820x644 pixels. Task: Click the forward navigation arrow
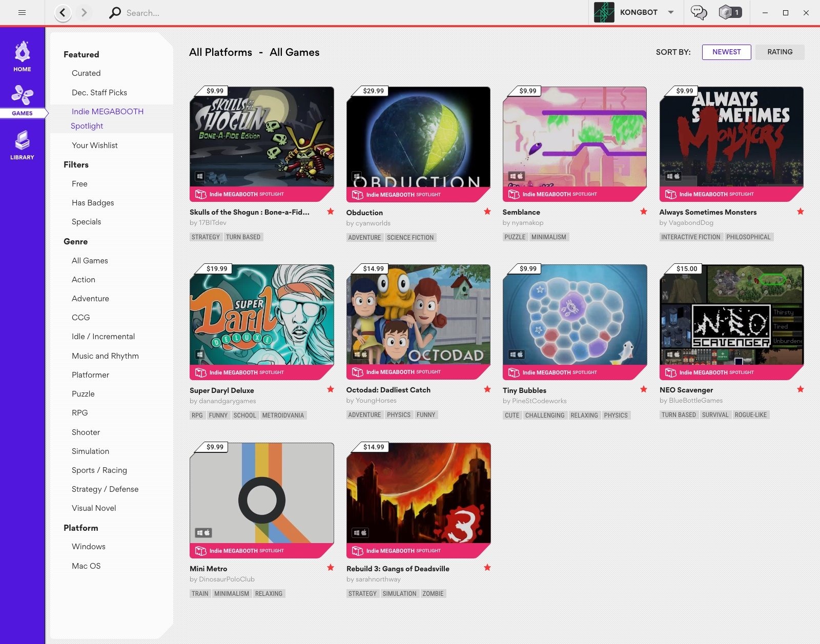84,13
